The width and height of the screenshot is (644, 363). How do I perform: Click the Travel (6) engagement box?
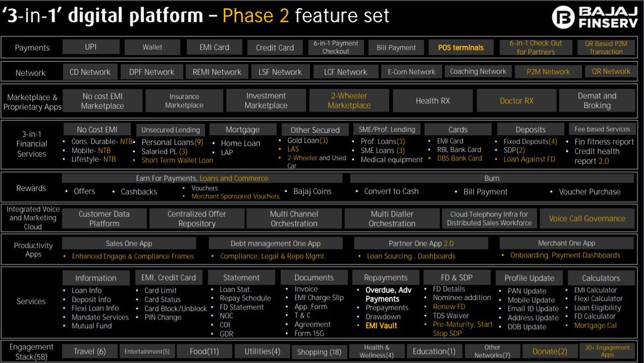(90, 352)
